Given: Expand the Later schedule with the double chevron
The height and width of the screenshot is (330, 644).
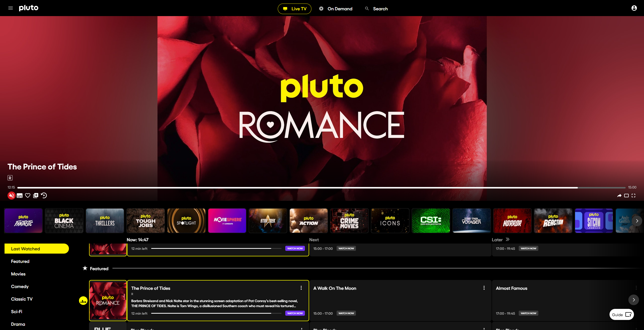Looking at the screenshot, I should [508, 240].
